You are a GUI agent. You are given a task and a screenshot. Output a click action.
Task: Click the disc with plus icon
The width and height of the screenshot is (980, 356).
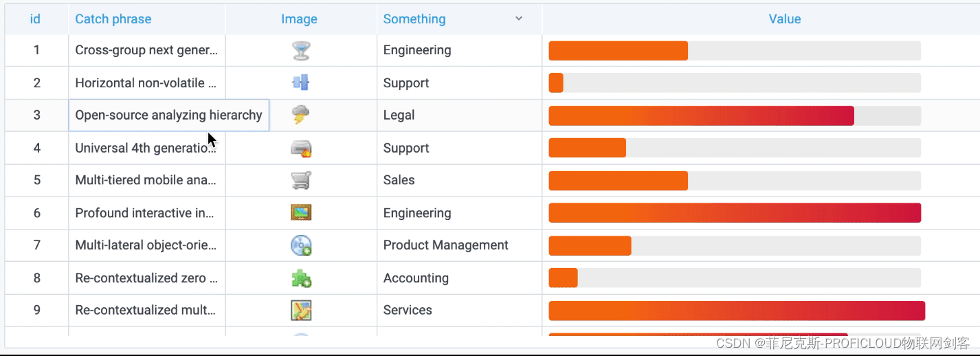[301, 245]
